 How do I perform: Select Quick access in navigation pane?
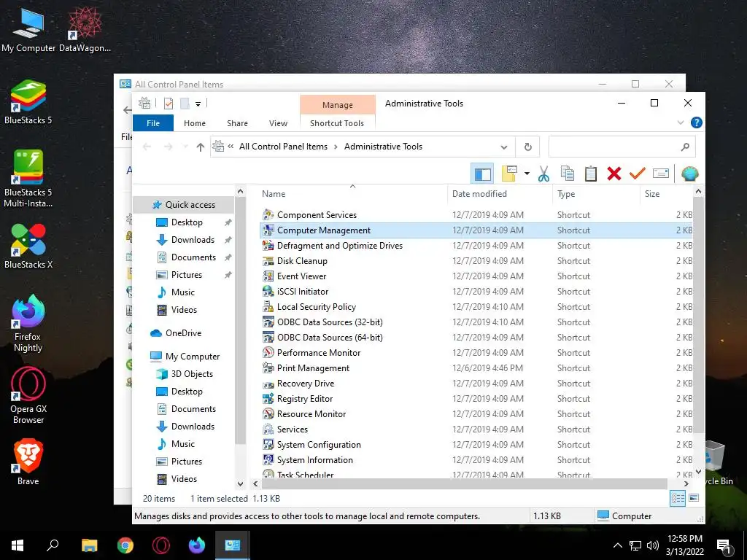[184, 205]
